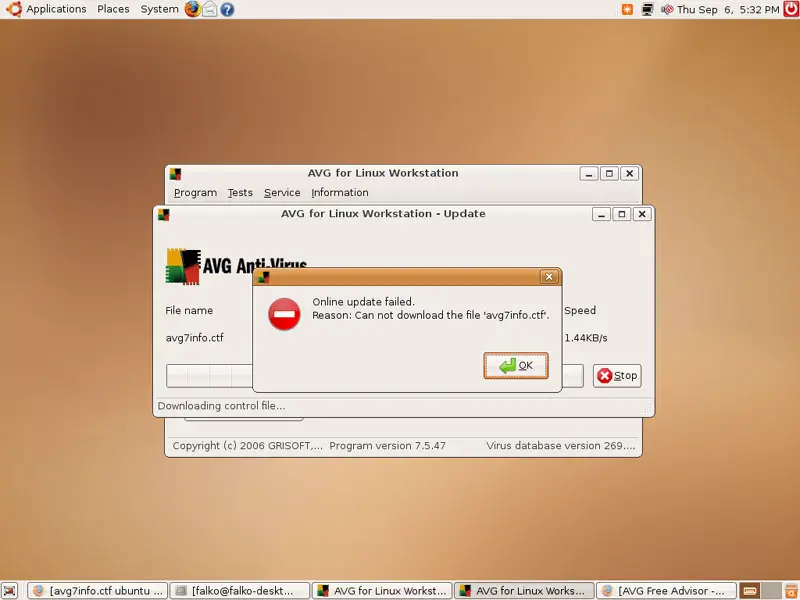Maximize the main AVG for Linux Workstation window

click(609, 174)
